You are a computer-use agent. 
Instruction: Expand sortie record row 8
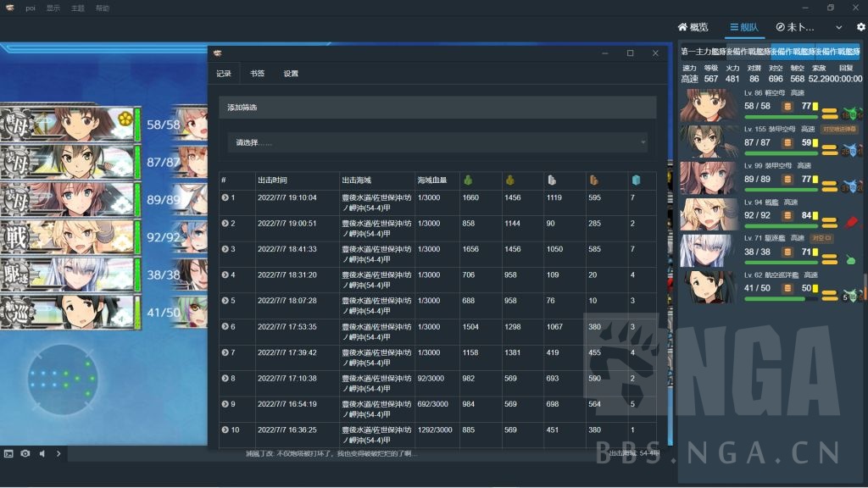coord(225,378)
